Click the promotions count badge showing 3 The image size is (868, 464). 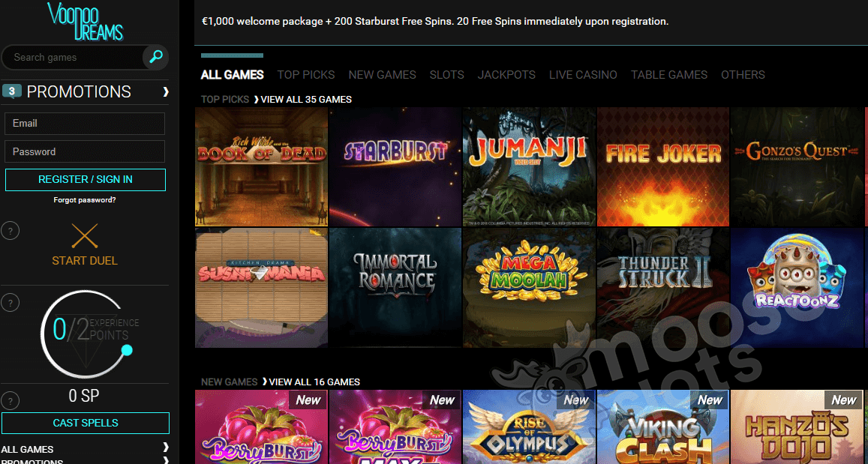click(11, 91)
